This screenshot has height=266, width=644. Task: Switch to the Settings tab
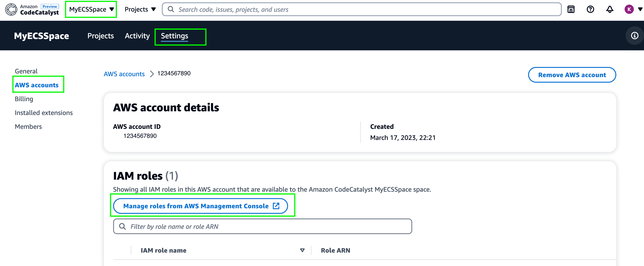(175, 36)
